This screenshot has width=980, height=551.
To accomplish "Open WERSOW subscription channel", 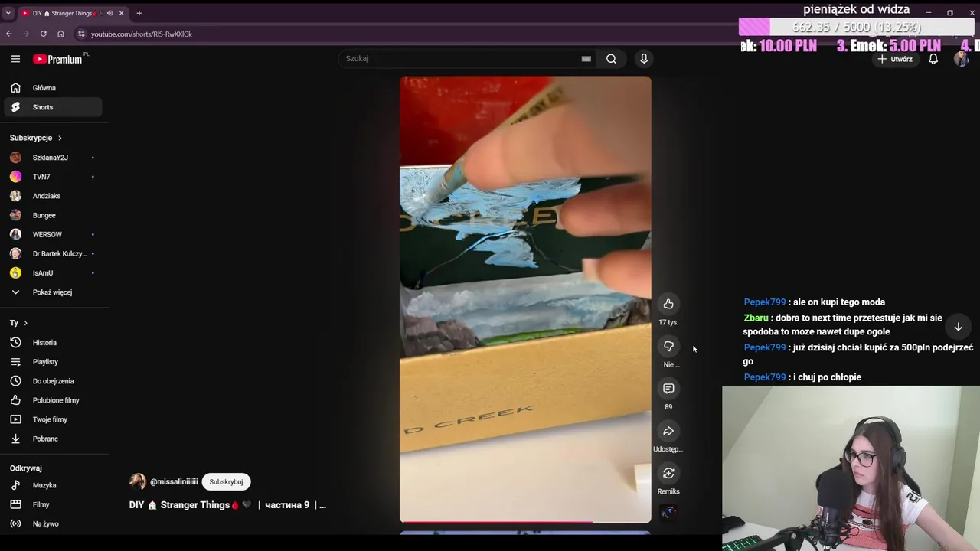I will (52, 234).
